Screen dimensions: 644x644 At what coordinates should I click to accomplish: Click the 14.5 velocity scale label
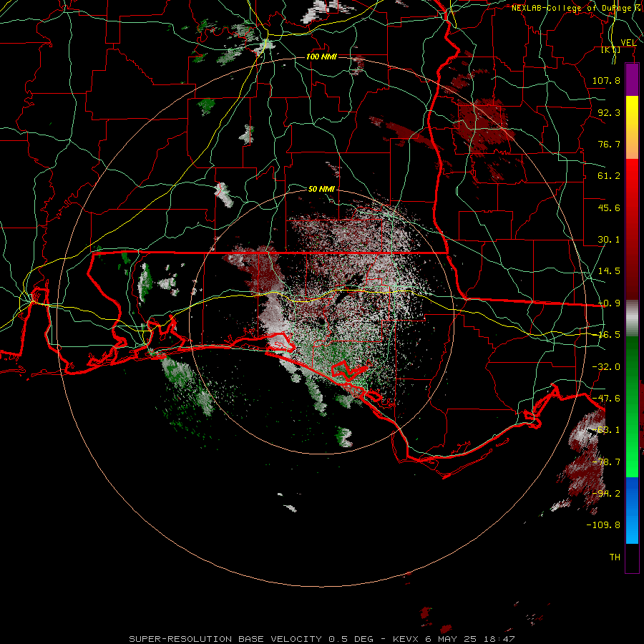point(609,271)
